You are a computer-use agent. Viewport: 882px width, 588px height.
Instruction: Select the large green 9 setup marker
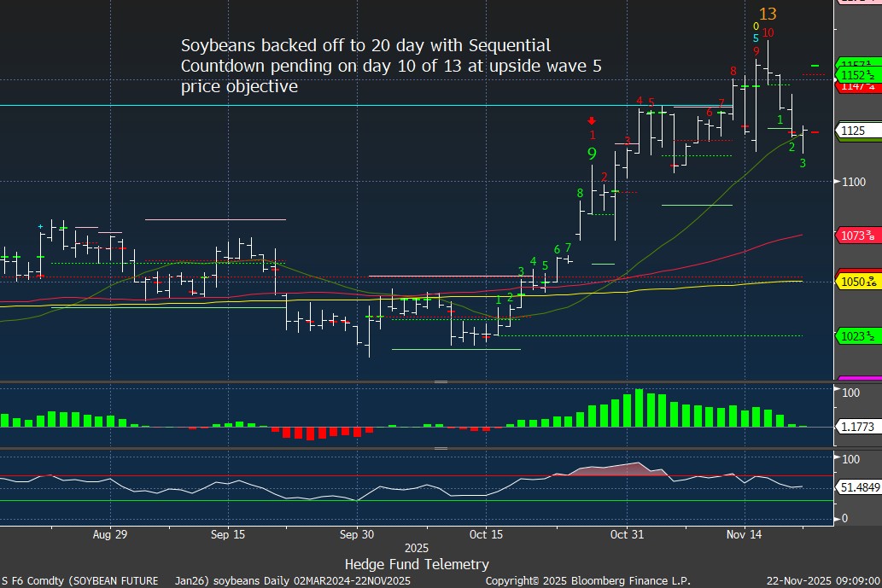[592, 154]
